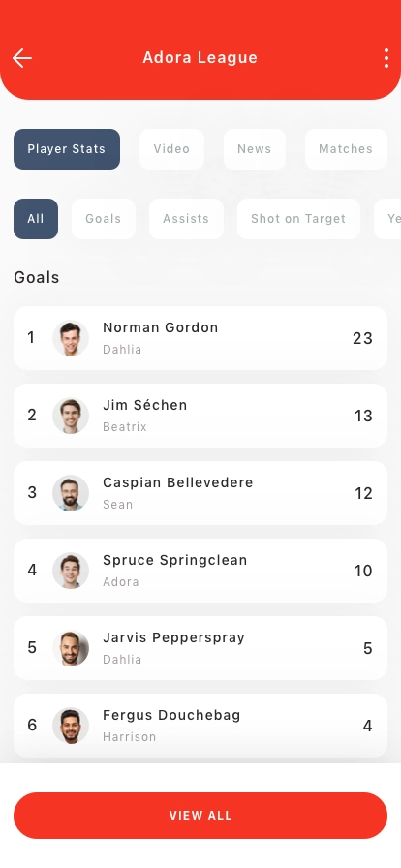Select the All filter chip
This screenshot has height=868, width=401.
[36, 219]
